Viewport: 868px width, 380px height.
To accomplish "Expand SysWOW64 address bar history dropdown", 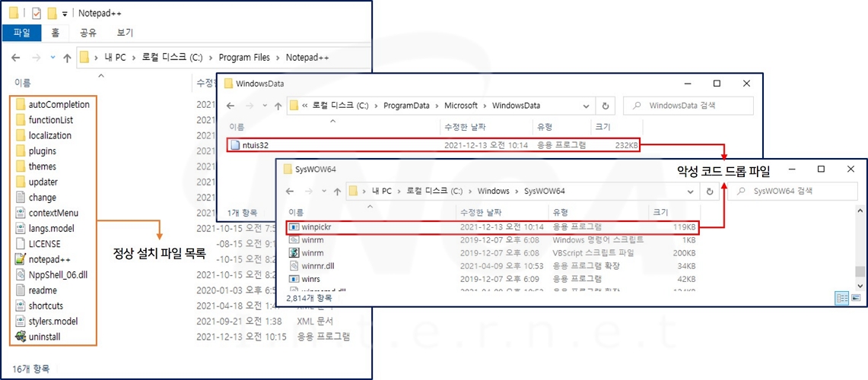I will (x=690, y=191).
